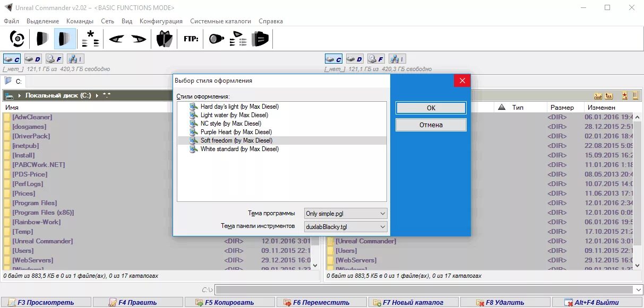Click the flashlight search toolbar icon
644x308 pixels.
[217, 39]
